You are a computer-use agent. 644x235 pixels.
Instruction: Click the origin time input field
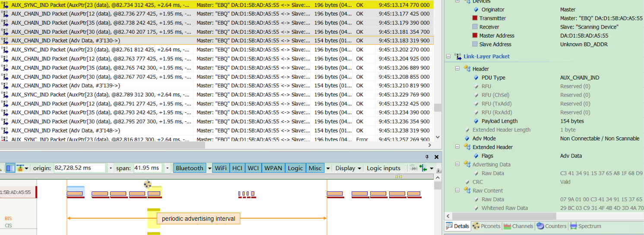coord(79,168)
